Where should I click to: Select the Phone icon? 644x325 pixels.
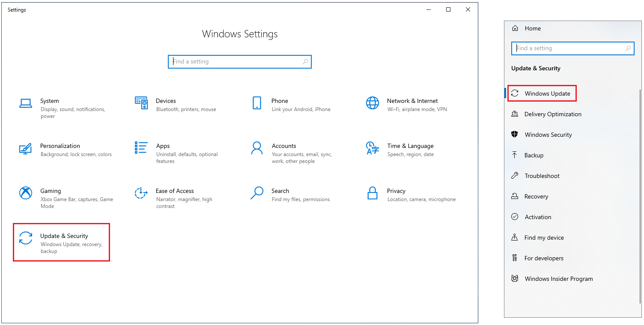point(257,103)
